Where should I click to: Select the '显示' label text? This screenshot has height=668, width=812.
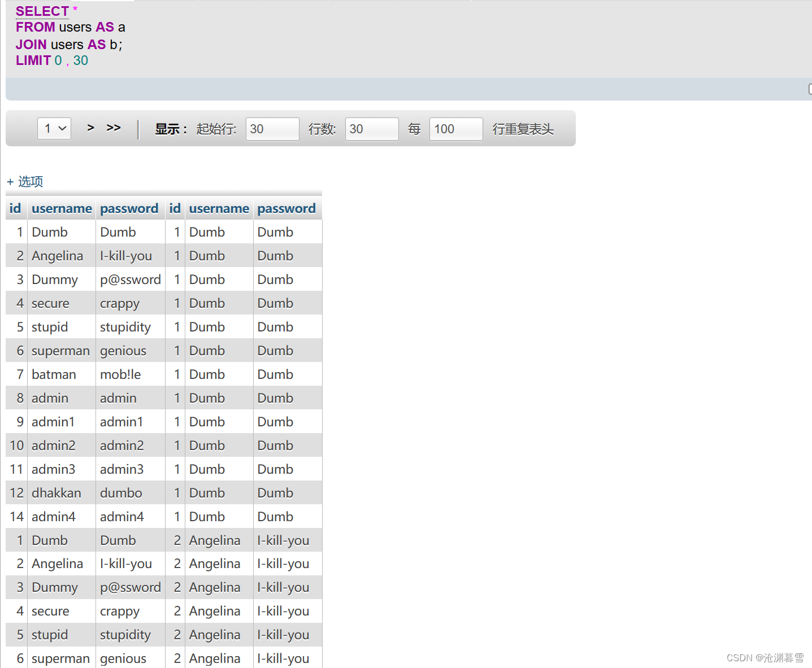pyautogui.click(x=171, y=129)
